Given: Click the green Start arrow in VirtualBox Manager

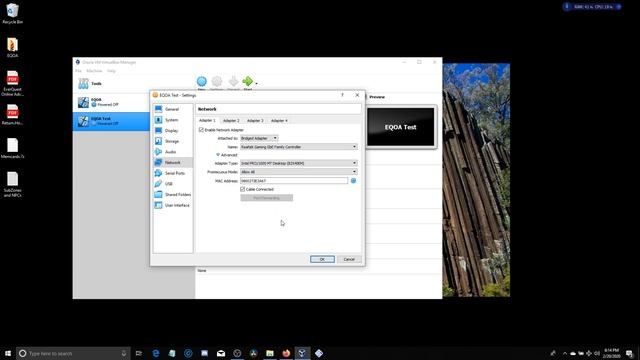Looking at the screenshot, I should [247, 82].
